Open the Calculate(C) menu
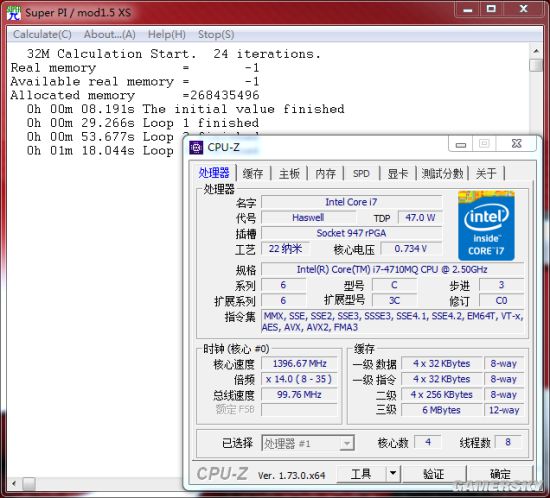550x498 pixels. 42,34
